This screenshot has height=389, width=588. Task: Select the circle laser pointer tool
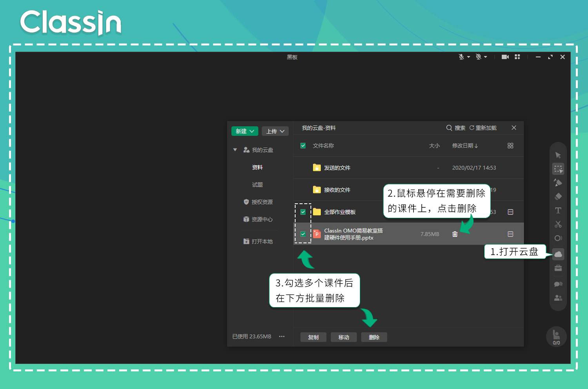[x=558, y=238]
